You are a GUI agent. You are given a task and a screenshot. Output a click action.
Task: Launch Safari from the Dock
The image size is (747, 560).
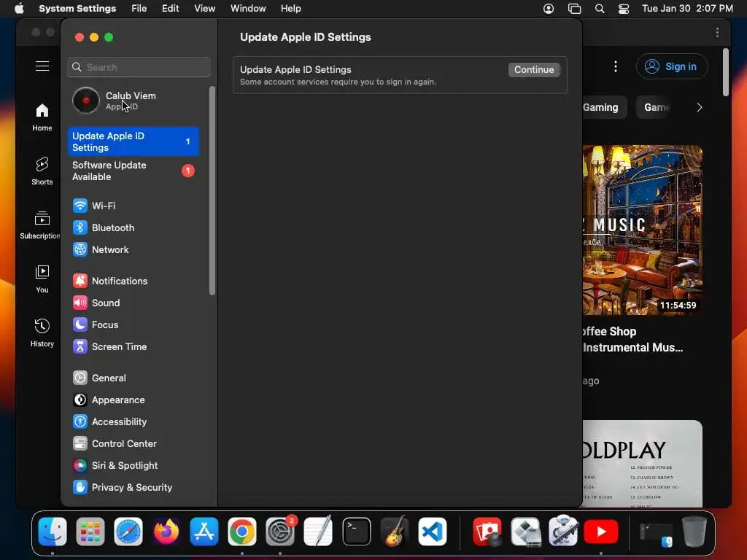(128, 532)
